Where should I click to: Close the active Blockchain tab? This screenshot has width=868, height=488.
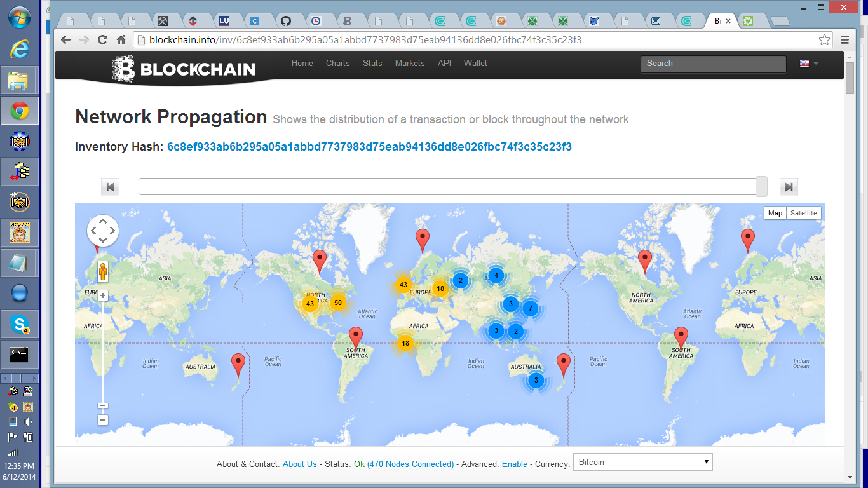(x=728, y=21)
